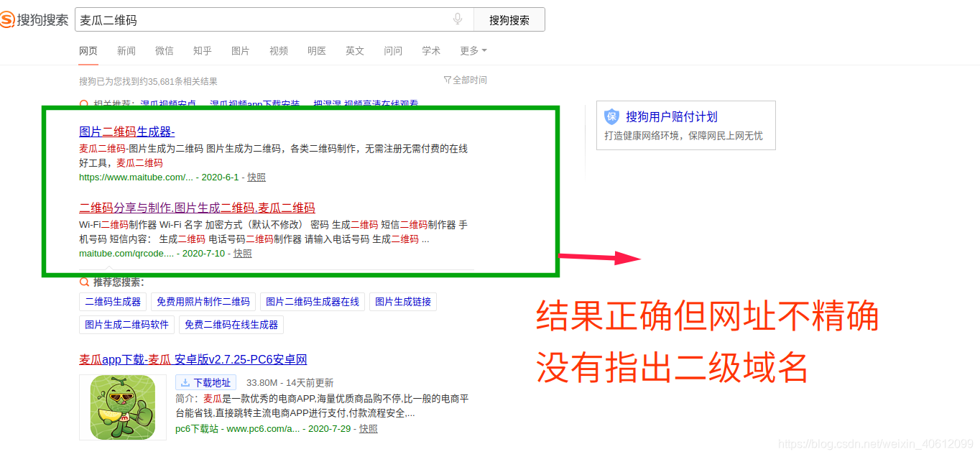Click the Sogou search logo
The width and height of the screenshot is (980, 457).
pyautogui.click(x=34, y=20)
